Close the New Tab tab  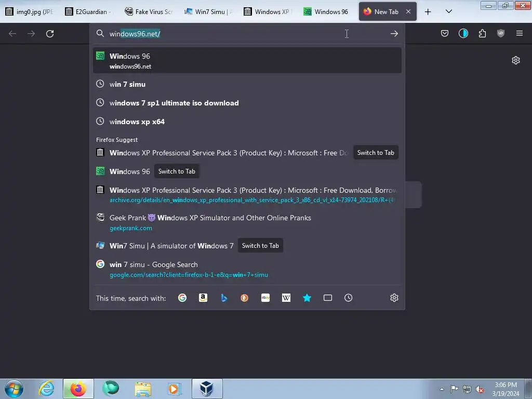click(x=408, y=11)
